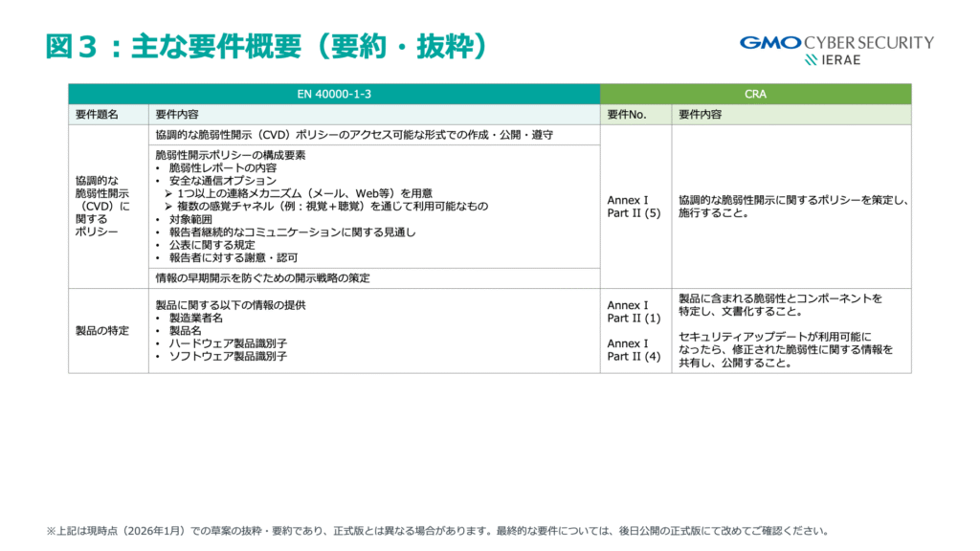This screenshot has width=980, height=551.
Task: Click 要件内容 header under CRA
Action: coord(701,115)
